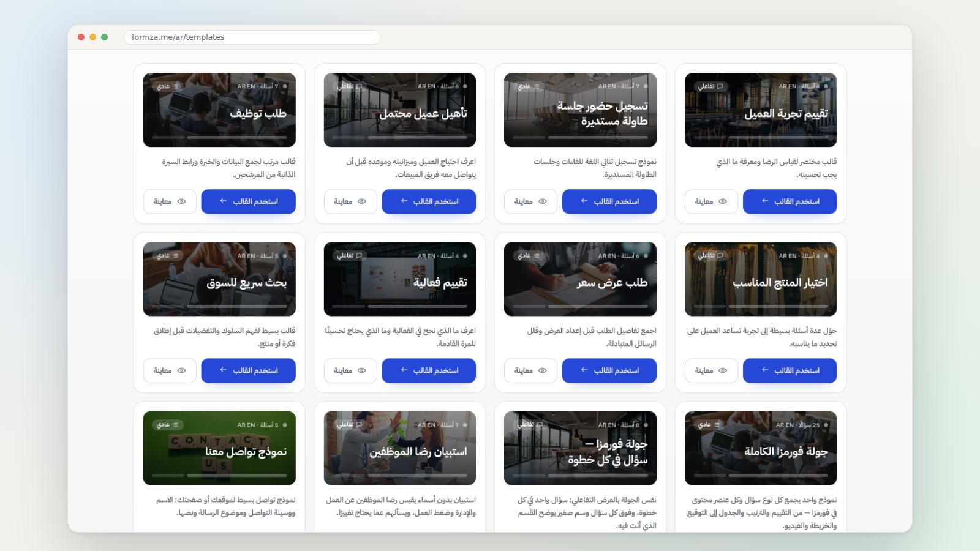This screenshot has width=980, height=551.
Task: Click the formza.me/ar/templates address bar
Action: [252, 37]
